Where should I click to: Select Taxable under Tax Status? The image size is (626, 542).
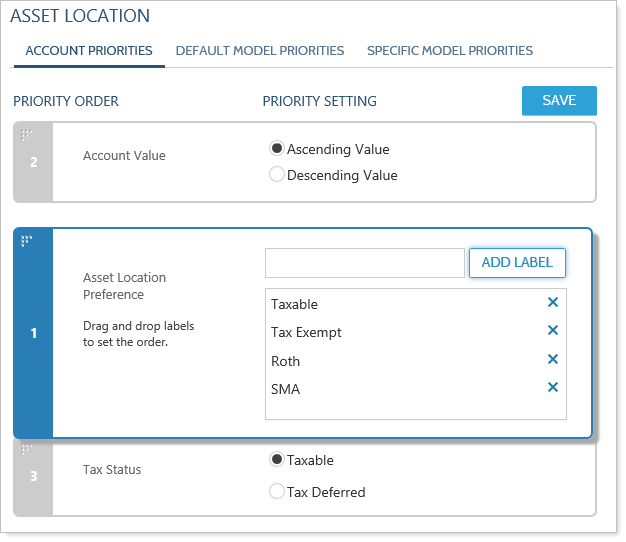[x=277, y=460]
